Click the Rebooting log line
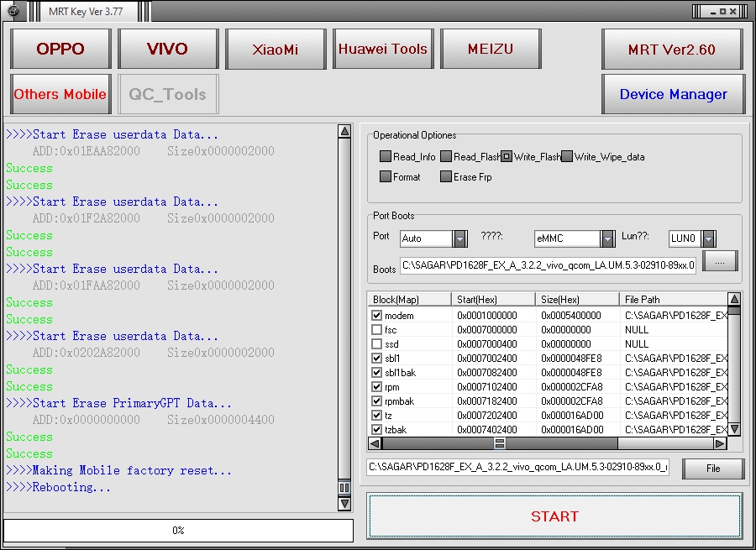This screenshot has height=550, width=756. click(58, 487)
